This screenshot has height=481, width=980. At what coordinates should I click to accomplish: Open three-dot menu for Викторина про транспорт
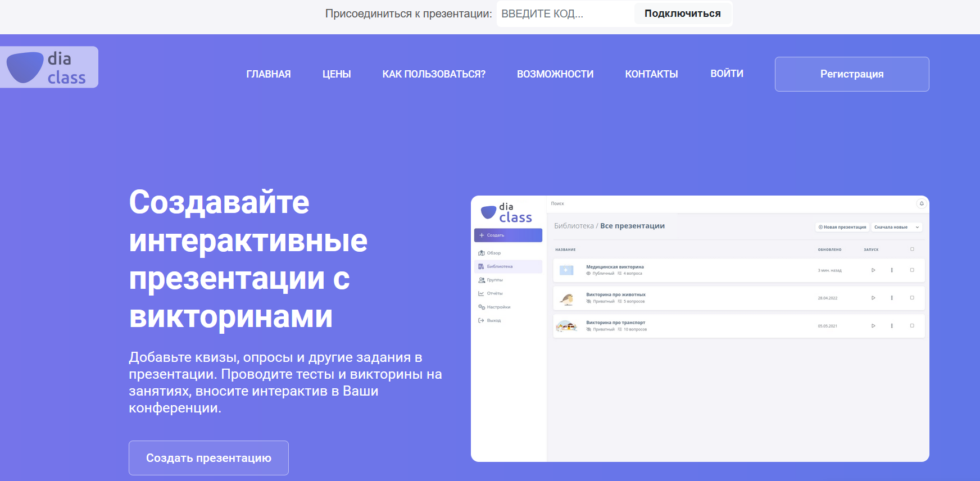tap(892, 326)
